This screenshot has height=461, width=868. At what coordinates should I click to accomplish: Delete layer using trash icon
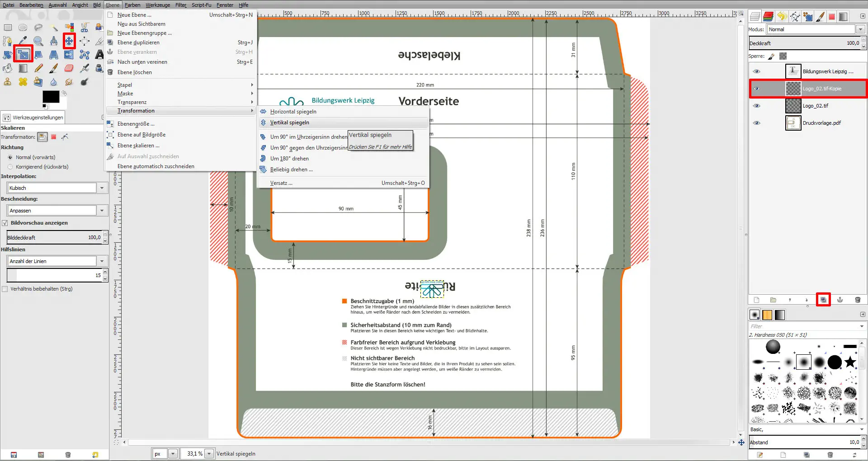pyautogui.click(x=858, y=300)
